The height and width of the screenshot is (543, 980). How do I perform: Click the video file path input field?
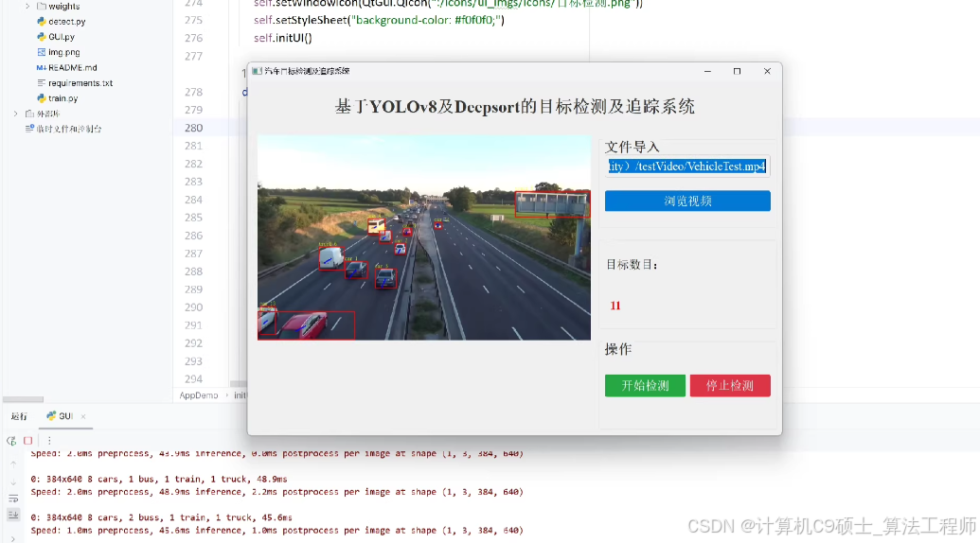(687, 166)
